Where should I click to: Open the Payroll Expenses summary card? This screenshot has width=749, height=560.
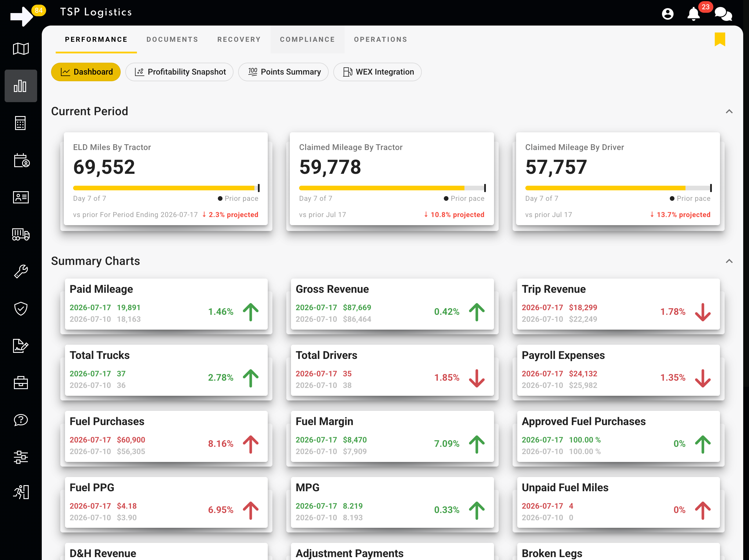(618, 370)
